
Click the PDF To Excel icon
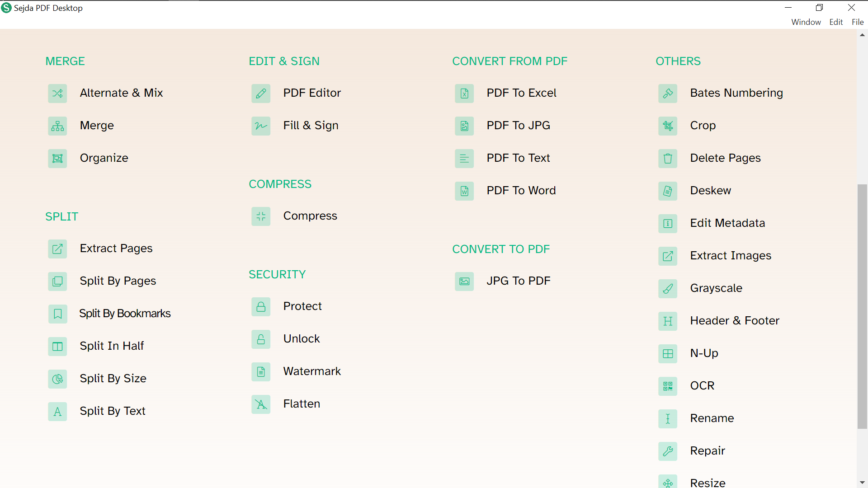tap(464, 94)
